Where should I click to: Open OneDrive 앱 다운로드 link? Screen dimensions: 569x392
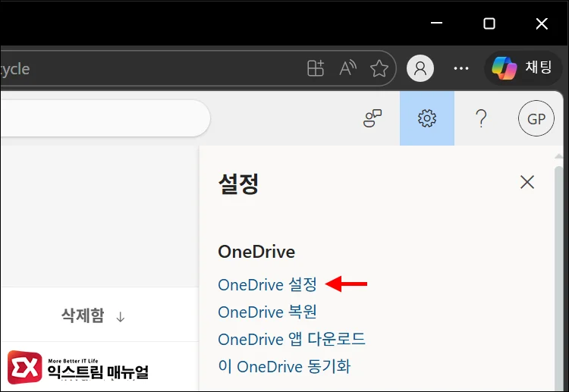291,340
